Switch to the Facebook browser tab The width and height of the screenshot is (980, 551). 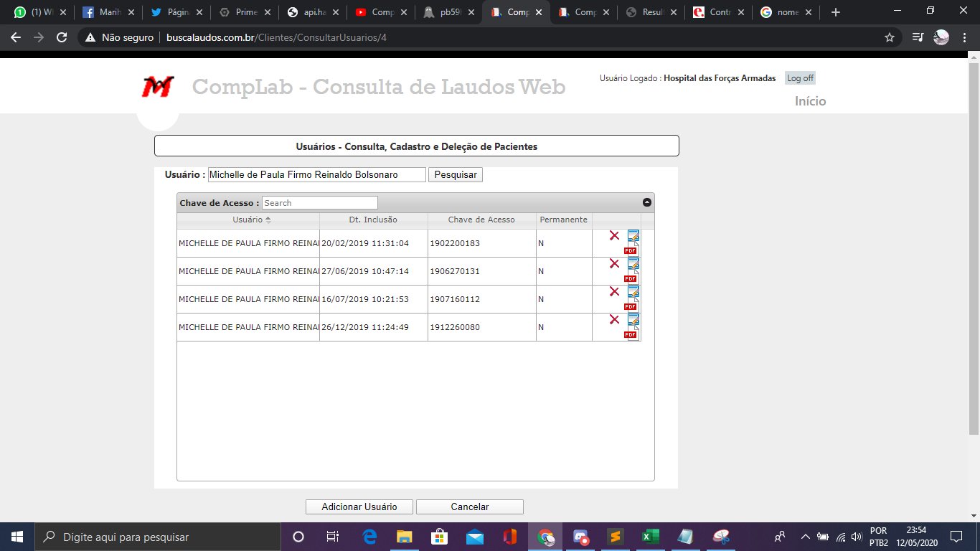(108, 12)
